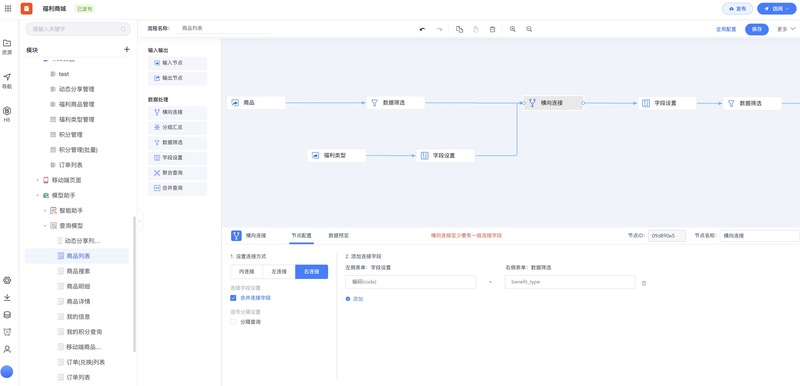Open the app grid launcher icon
Image resolution: width=800 pixels, height=386 pixels.
point(8,9)
